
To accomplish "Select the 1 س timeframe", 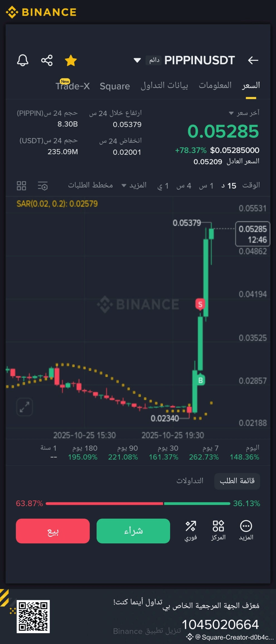I will (x=206, y=186).
